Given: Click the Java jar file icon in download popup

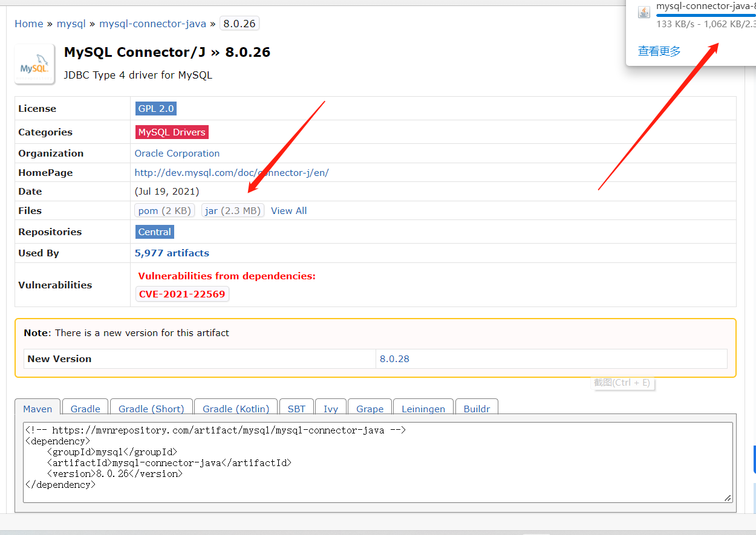Looking at the screenshot, I should point(644,11).
